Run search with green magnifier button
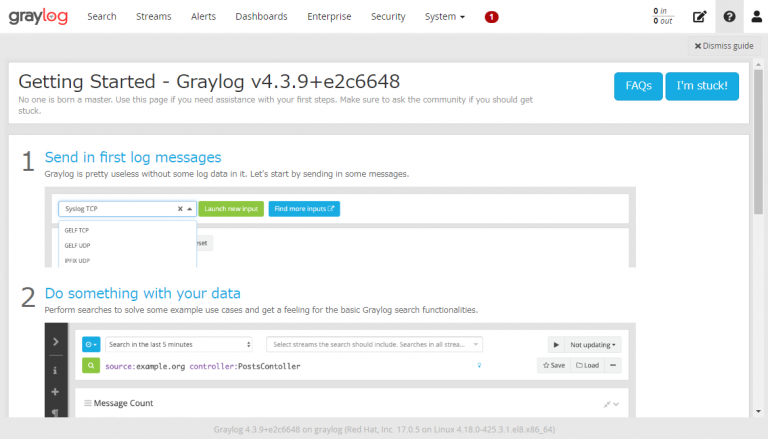The height and width of the screenshot is (439, 768). [91, 366]
